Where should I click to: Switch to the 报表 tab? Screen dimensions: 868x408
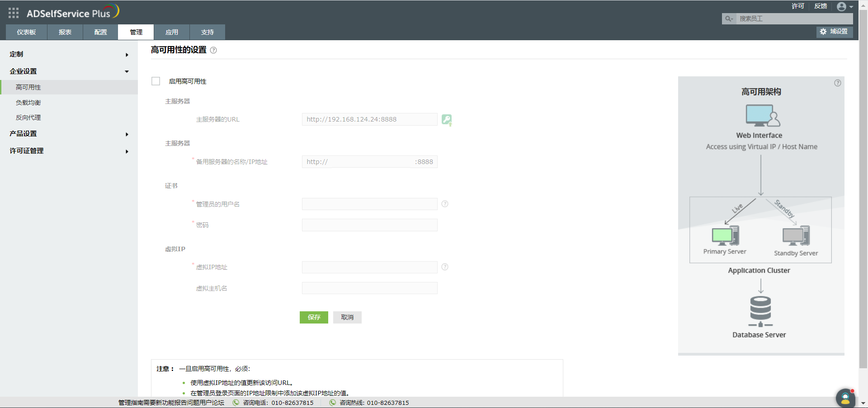pyautogui.click(x=65, y=32)
